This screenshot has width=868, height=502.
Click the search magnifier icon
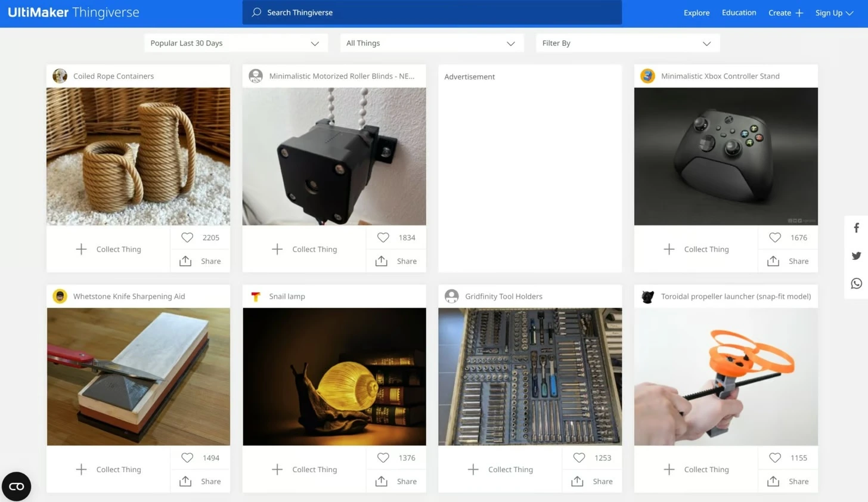(256, 13)
